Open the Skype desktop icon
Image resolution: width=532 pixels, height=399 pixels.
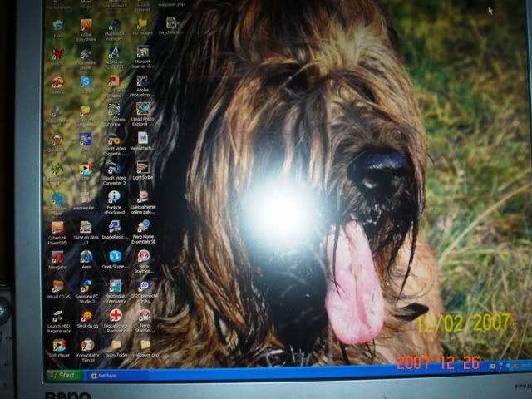point(86,81)
